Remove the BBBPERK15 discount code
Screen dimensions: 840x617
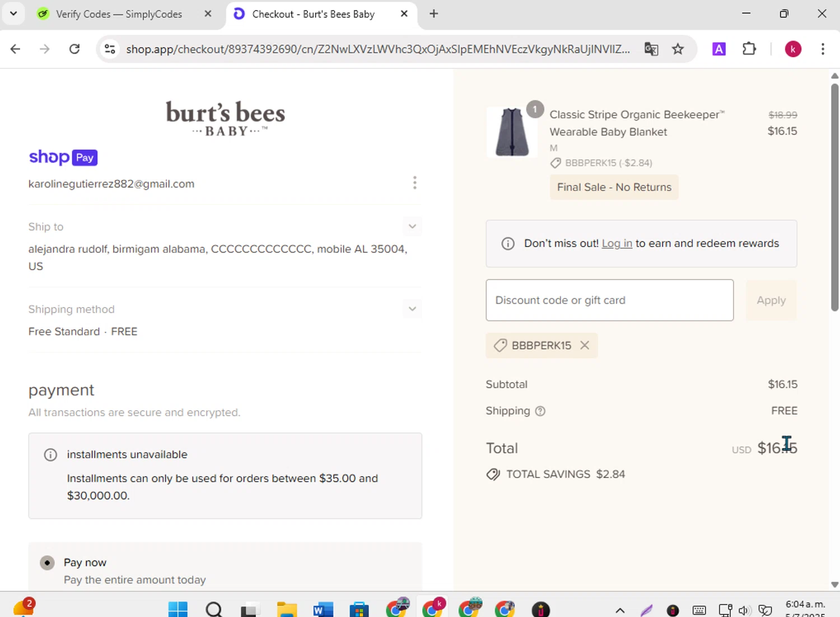click(585, 345)
